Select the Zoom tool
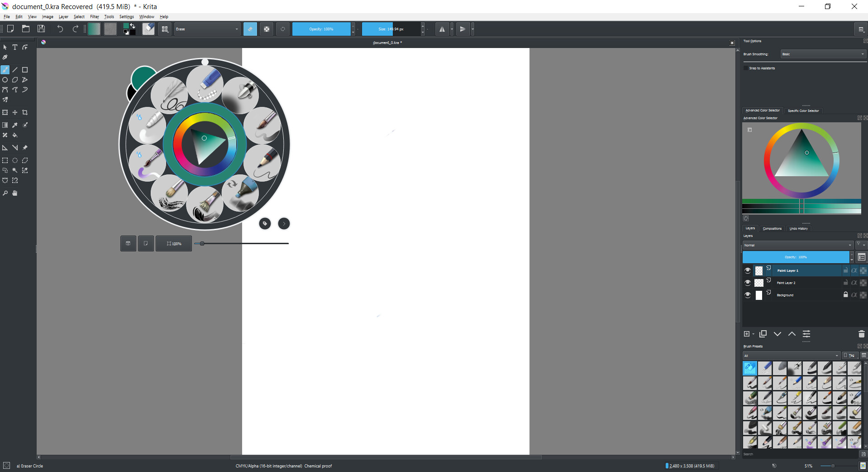The height and width of the screenshot is (472, 868). click(x=5, y=193)
